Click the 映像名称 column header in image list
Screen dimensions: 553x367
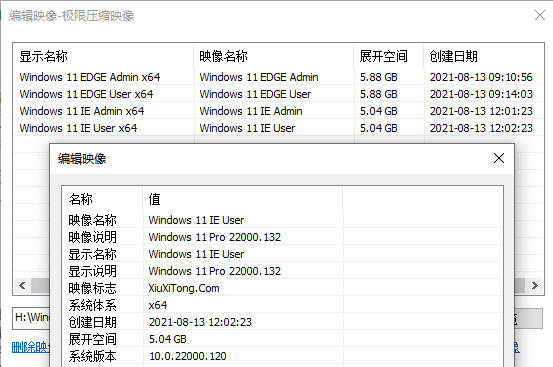point(274,56)
